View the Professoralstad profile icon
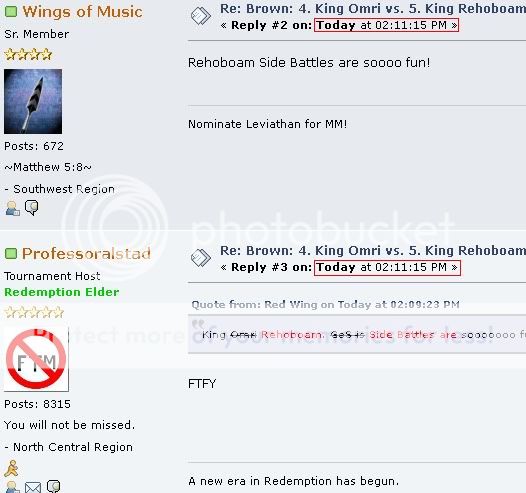Screen dimensions: 526x493 [x=12, y=487]
